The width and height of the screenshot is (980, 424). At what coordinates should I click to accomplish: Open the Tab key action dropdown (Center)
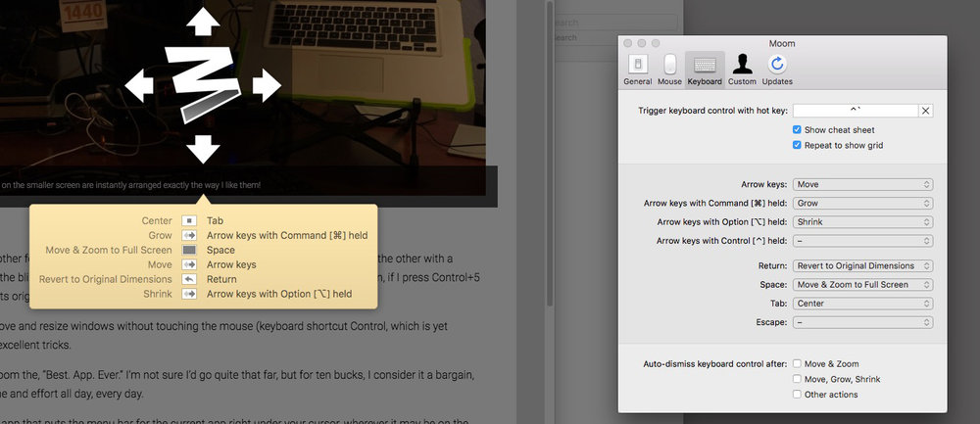pyautogui.click(x=863, y=304)
